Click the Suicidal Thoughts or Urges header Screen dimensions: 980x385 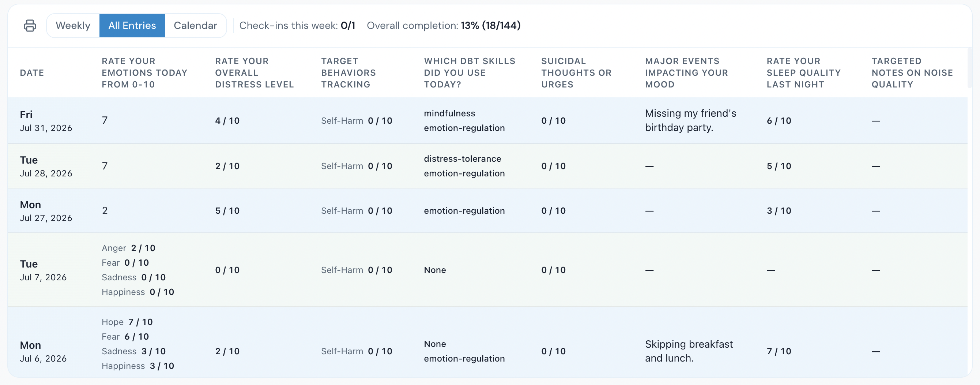pos(576,73)
